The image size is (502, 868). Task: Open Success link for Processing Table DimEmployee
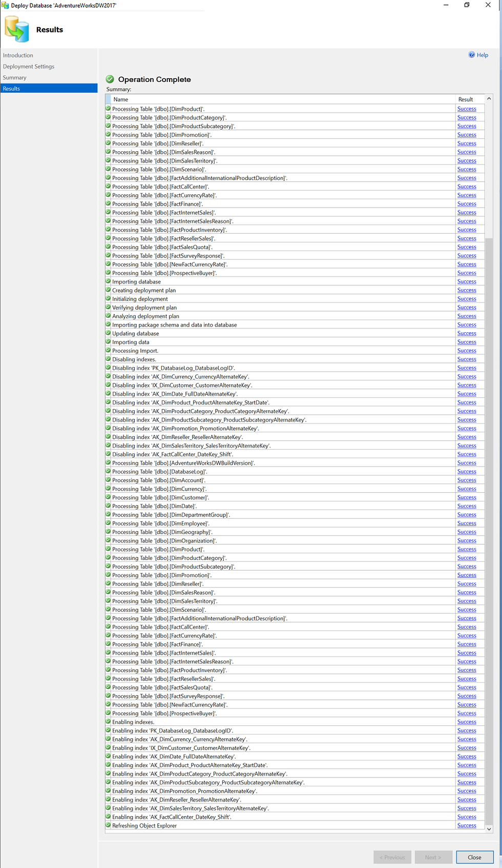[x=467, y=523]
